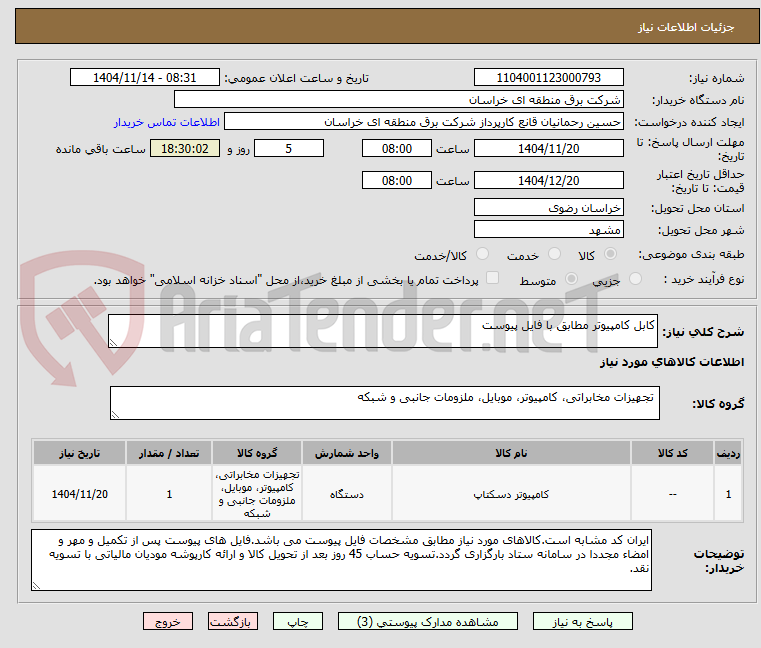The height and width of the screenshot is (648, 761).
Task: Click the کامپیوتر دسکتاپ table cell
Action: pos(511,494)
